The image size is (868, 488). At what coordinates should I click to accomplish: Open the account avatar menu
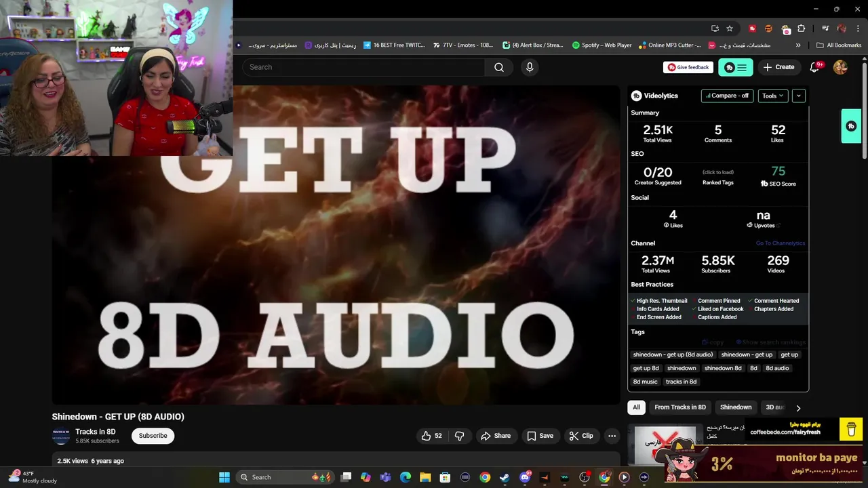pyautogui.click(x=840, y=67)
